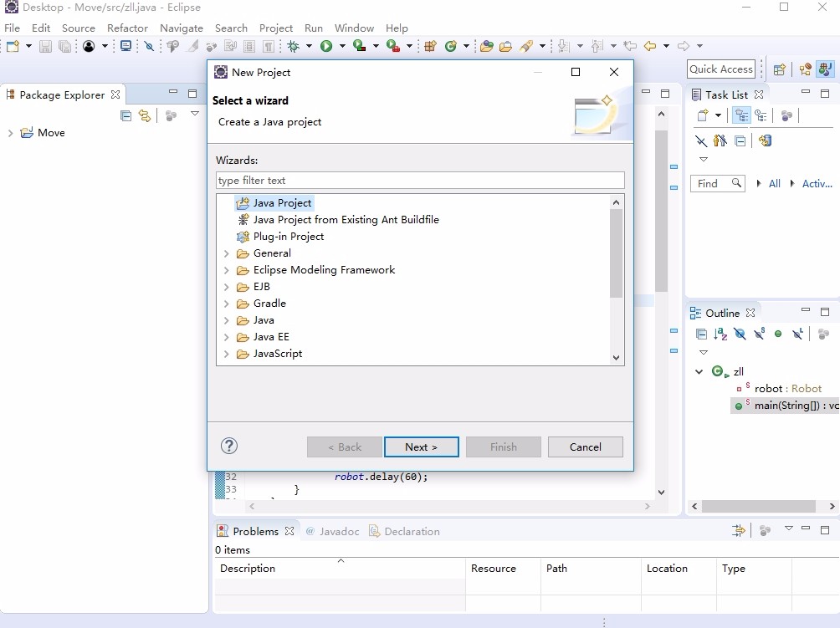Toggle Scheduled presentation in Task List
Image resolution: width=840 pixels, height=628 pixels.
click(x=761, y=115)
